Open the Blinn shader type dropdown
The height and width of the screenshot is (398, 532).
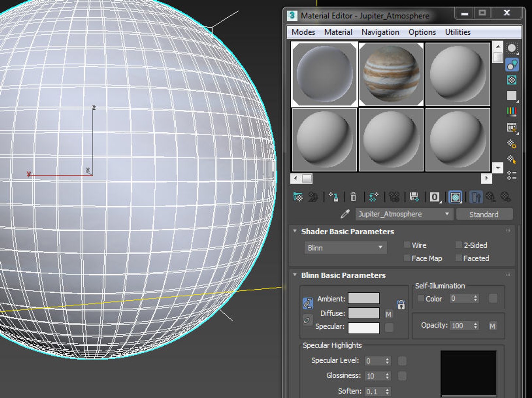coord(345,248)
